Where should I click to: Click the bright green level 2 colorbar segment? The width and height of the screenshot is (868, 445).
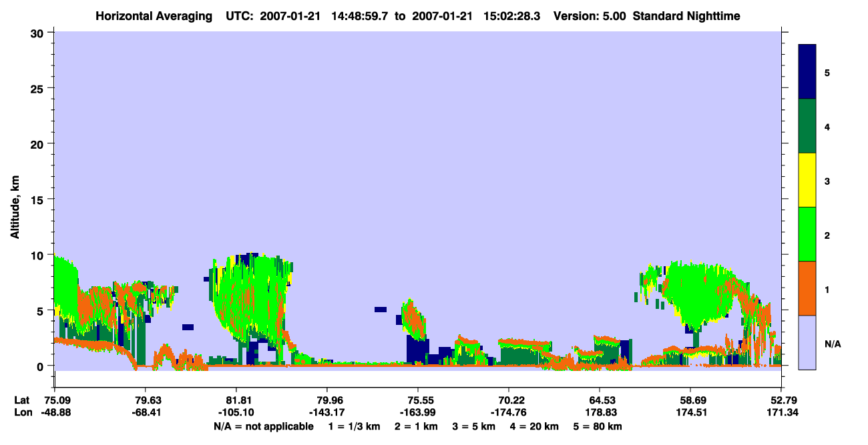(807, 234)
